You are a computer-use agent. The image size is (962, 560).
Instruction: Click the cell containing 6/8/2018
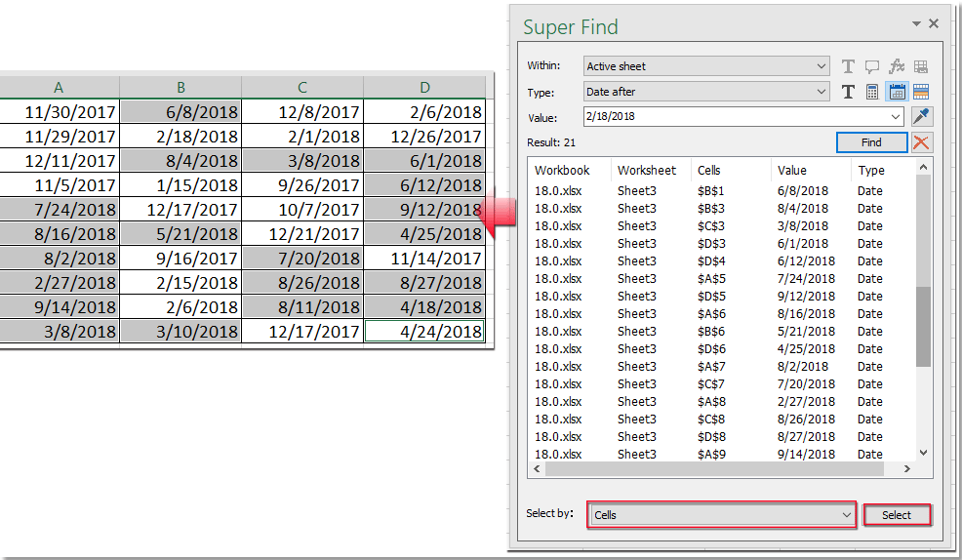point(180,111)
